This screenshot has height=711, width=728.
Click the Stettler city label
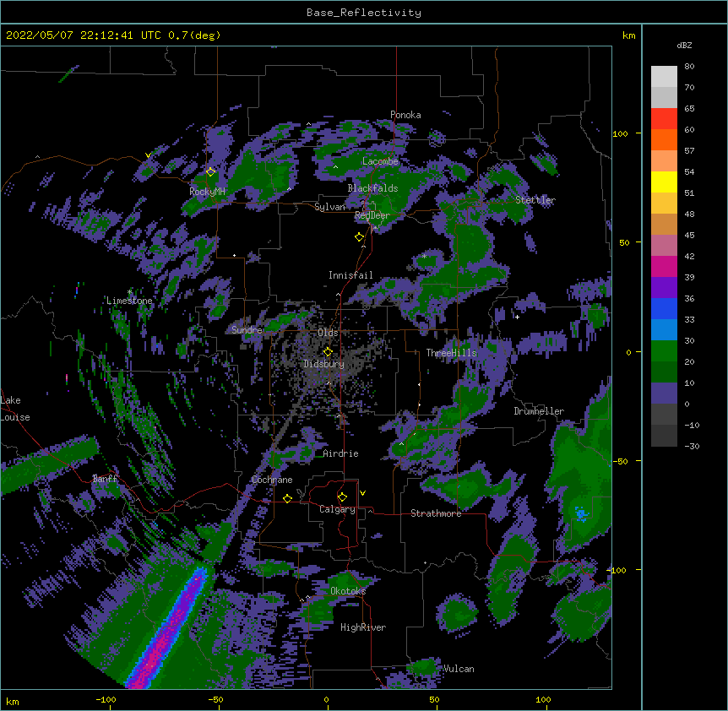[535, 200]
